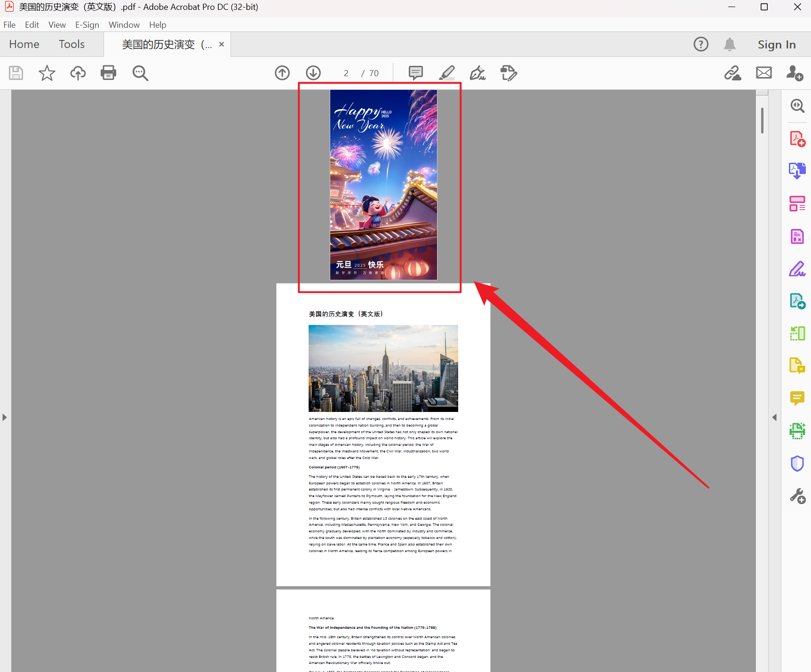811x672 pixels.
Task: Open the Protect security tool
Action: point(797,463)
